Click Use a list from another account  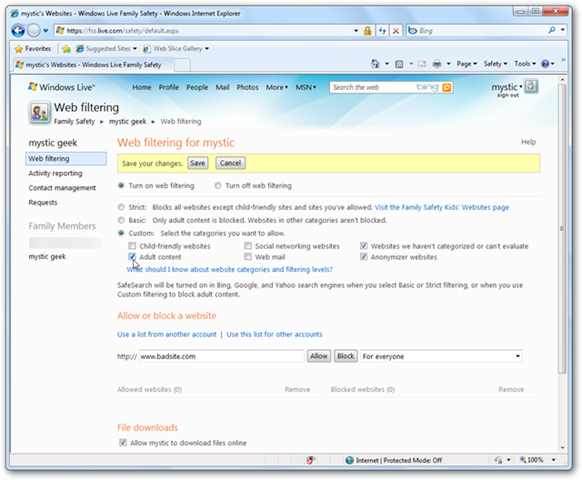coord(167,334)
